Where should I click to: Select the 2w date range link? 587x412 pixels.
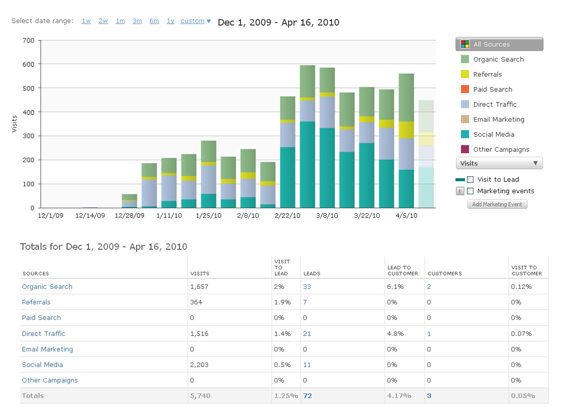pyautogui.click(x=103, y=21)
